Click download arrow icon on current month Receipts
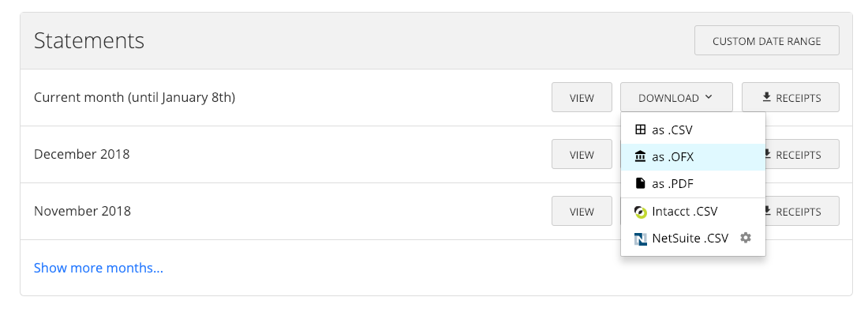The height and width of the screenshot is (312, 868). pyautogui.click(x=767, y=97)
